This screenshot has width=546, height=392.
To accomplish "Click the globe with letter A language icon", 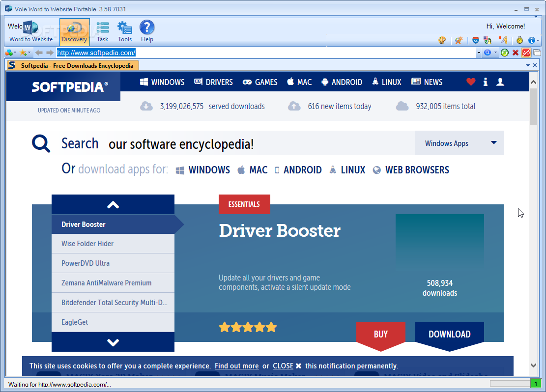I will point(459,40).
